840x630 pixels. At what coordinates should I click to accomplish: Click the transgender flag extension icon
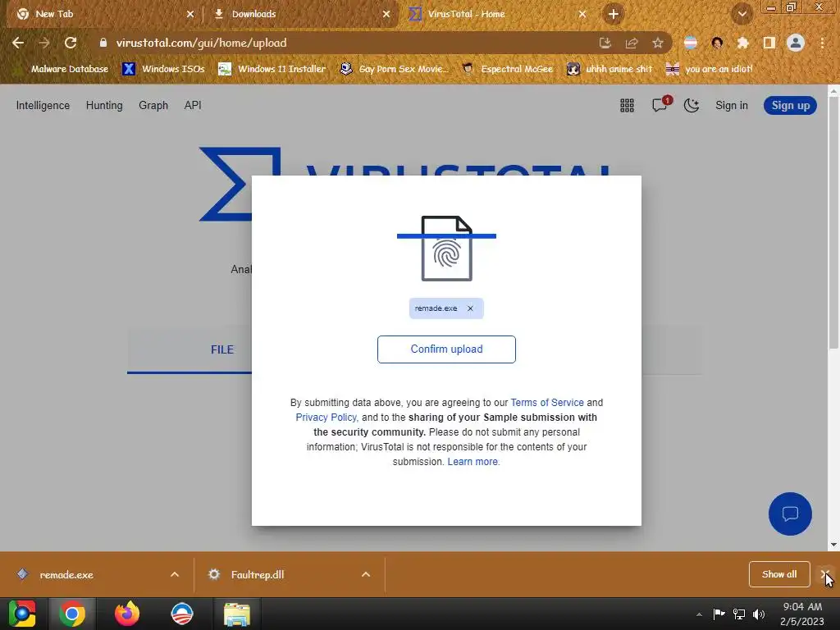(691, 43)
